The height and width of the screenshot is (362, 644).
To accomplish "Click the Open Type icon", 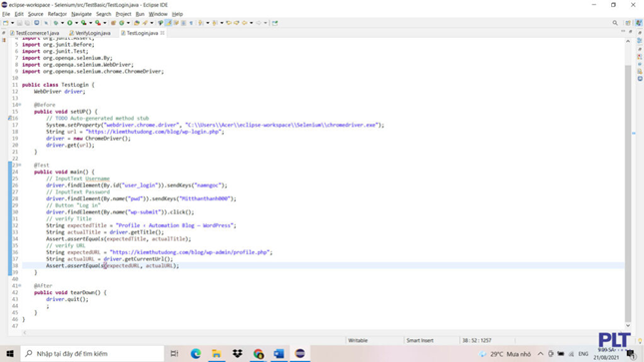I will point(137,23).
